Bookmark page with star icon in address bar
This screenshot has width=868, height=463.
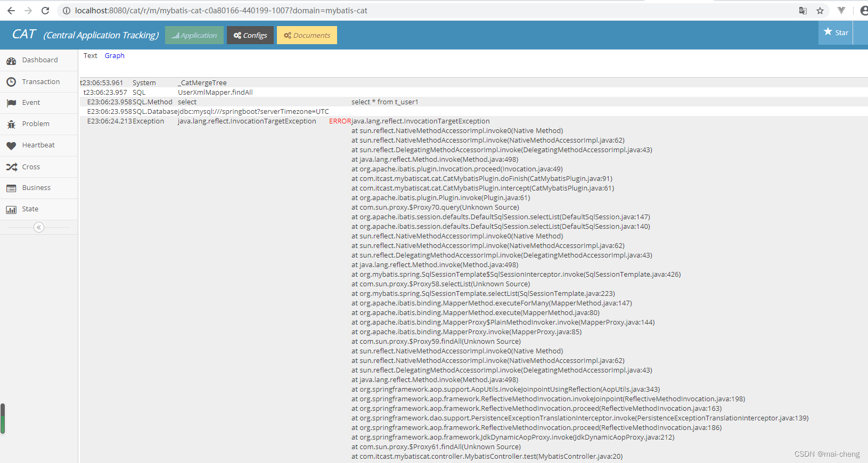click(x=820, y=11)
